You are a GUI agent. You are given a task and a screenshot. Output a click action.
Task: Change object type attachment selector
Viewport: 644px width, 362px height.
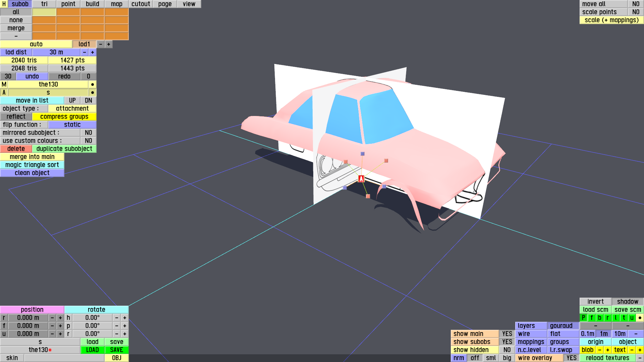[72, 109]
